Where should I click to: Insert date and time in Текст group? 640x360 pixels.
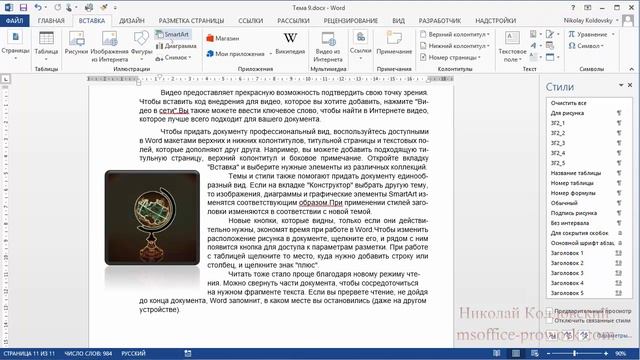pyautogui.click(x=550, y=46)
